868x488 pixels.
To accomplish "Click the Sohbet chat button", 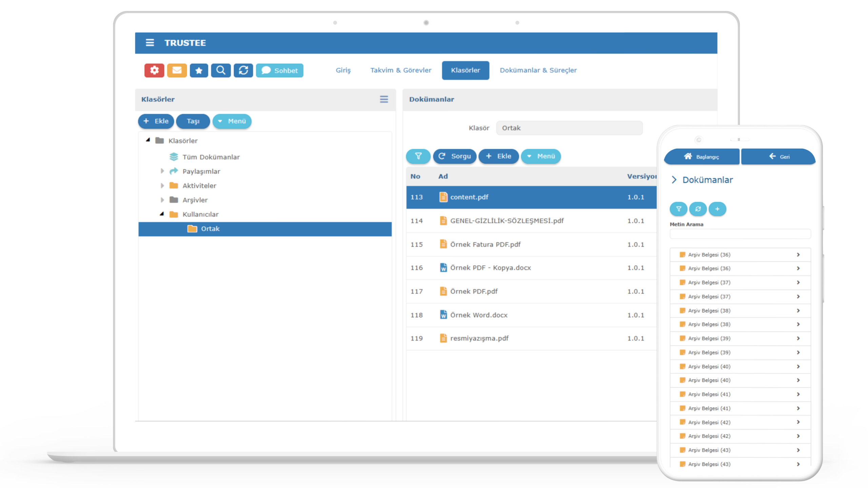I will point(280,70).
